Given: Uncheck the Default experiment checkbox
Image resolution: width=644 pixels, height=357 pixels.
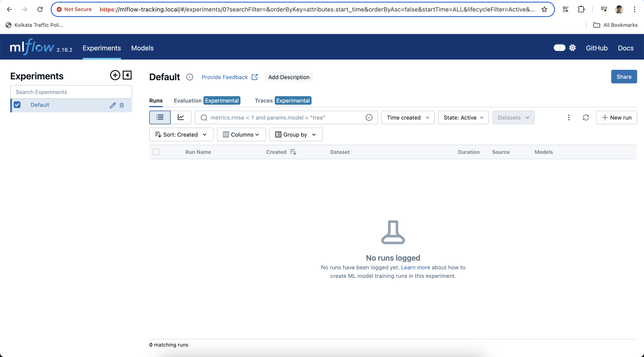Looking at the screenshot, I should click(x=17, y=105).
